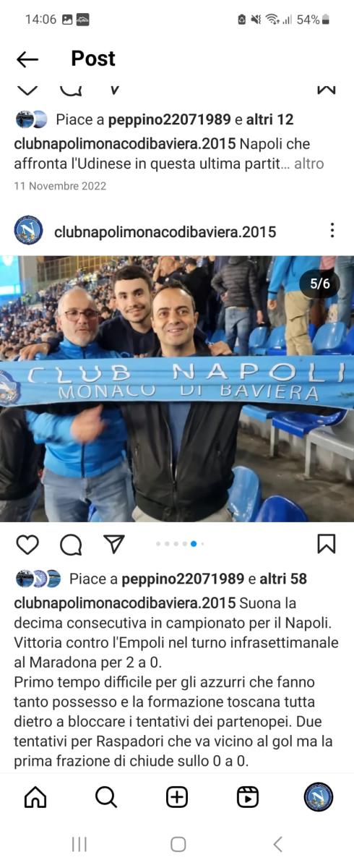Tap the Napoli club avatar in post header
The image size is (354, 868).
pyautogui.click(x=29, y=231)
